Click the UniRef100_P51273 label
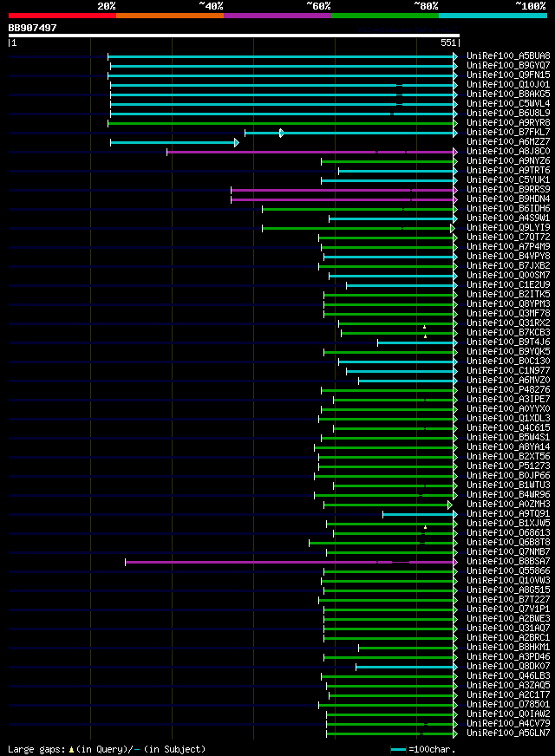The width and height of the screenshot is (555, 756). coord(508,466)
